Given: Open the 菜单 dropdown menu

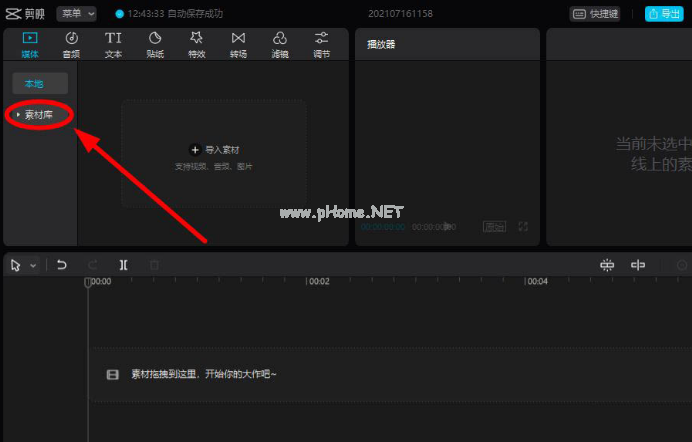Looking at the screenshot, I should coord(77,13).
